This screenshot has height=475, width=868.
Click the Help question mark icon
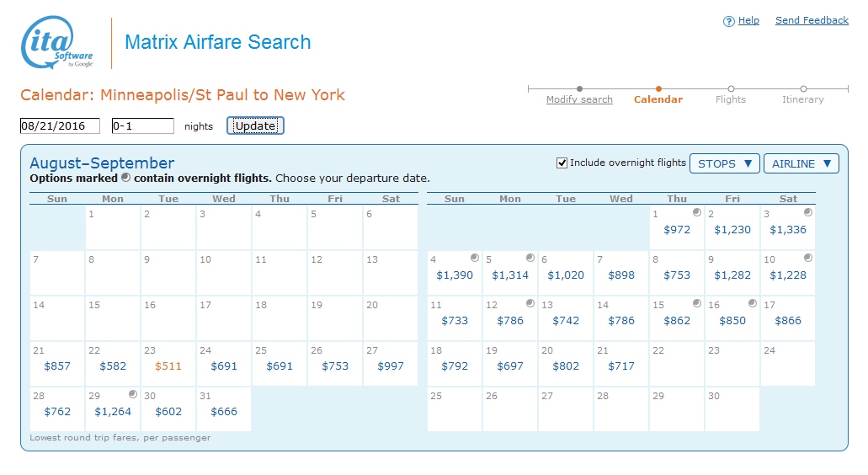tap(729, 21)
